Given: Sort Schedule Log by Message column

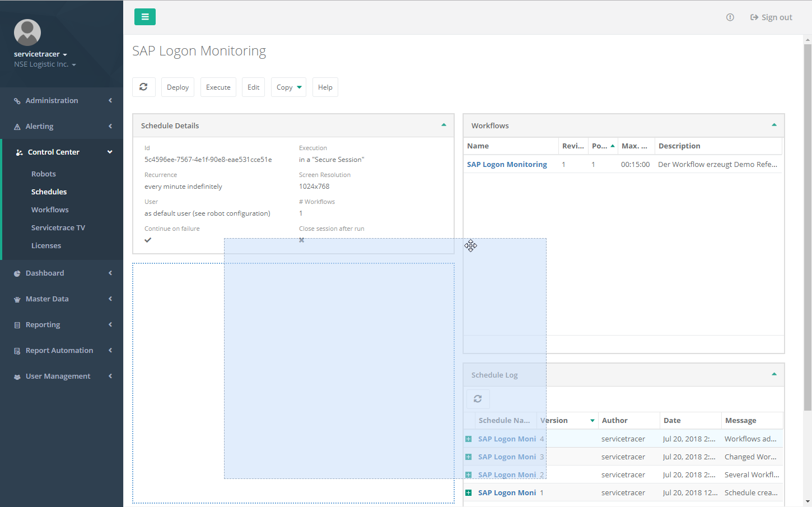Looking at the screenshot, I should (x=752, y=420).
